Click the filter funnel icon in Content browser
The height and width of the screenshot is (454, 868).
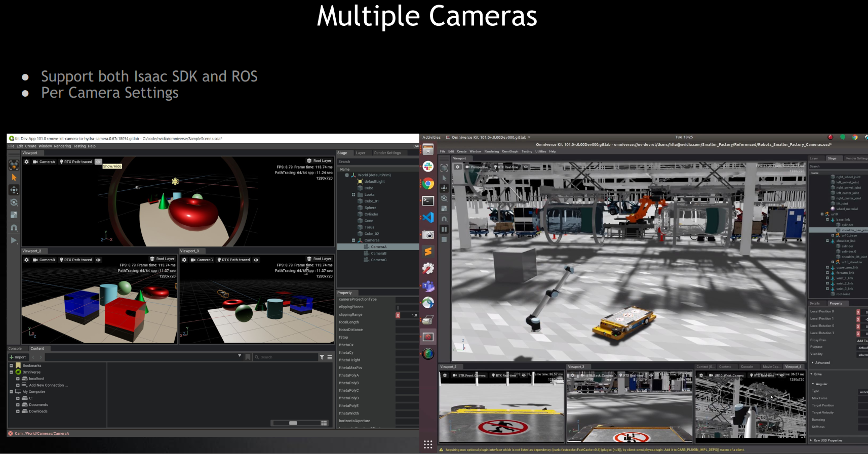322,357
